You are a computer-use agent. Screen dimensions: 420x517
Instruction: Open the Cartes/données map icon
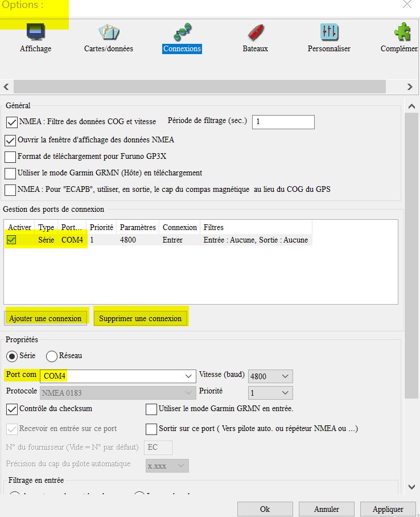(x=108, y=32)
